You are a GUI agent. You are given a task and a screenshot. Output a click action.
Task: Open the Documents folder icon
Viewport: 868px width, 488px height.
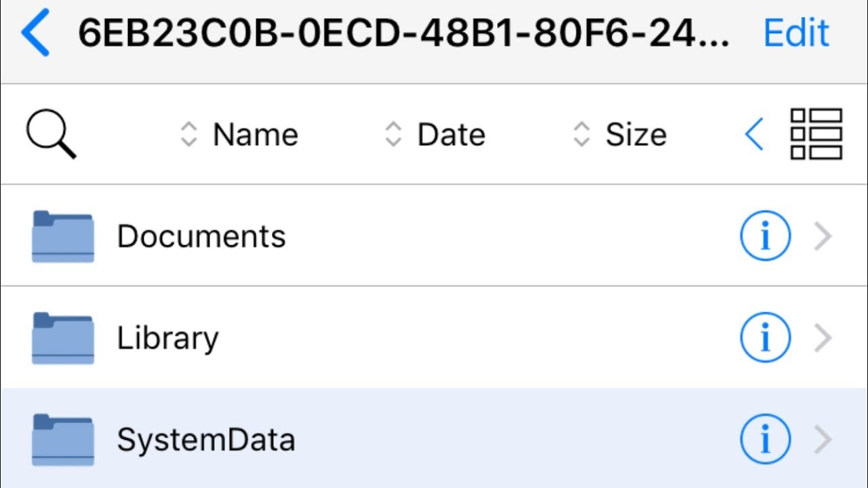[x=63, y=236]
